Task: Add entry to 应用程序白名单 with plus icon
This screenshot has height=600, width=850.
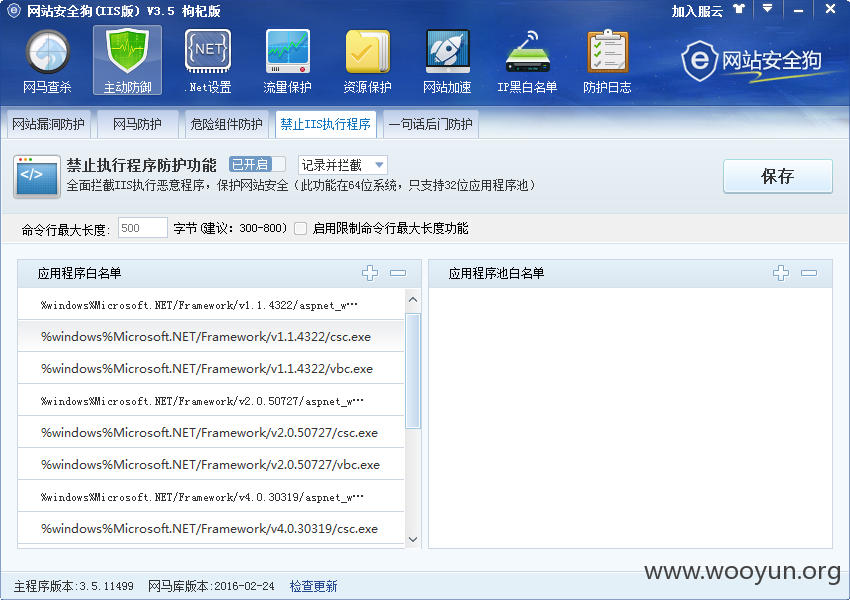Action: point(370,273)
